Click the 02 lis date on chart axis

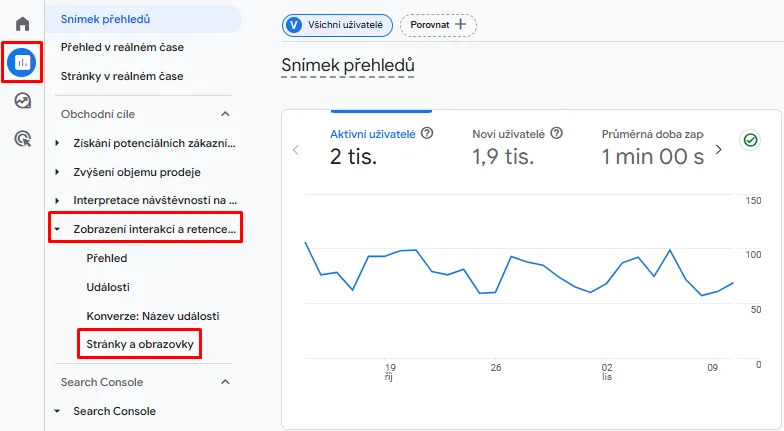[607, 372]
